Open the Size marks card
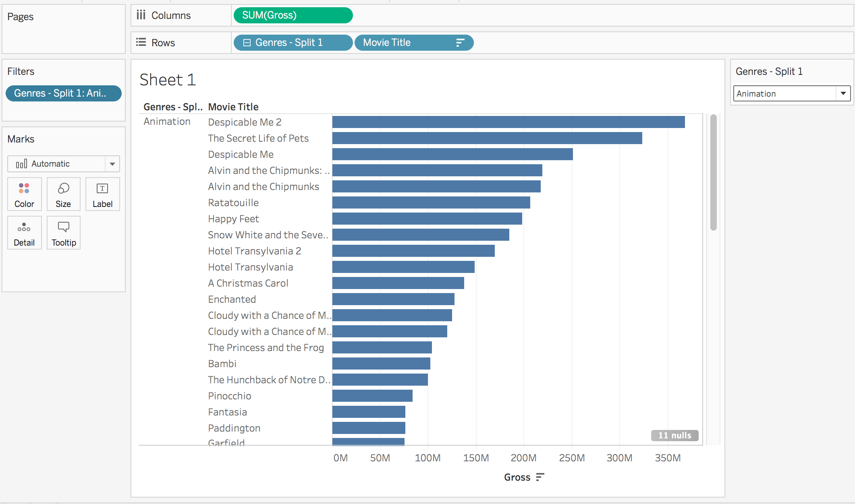The width and height of the screenshot is (855, 504). (63, 194)
